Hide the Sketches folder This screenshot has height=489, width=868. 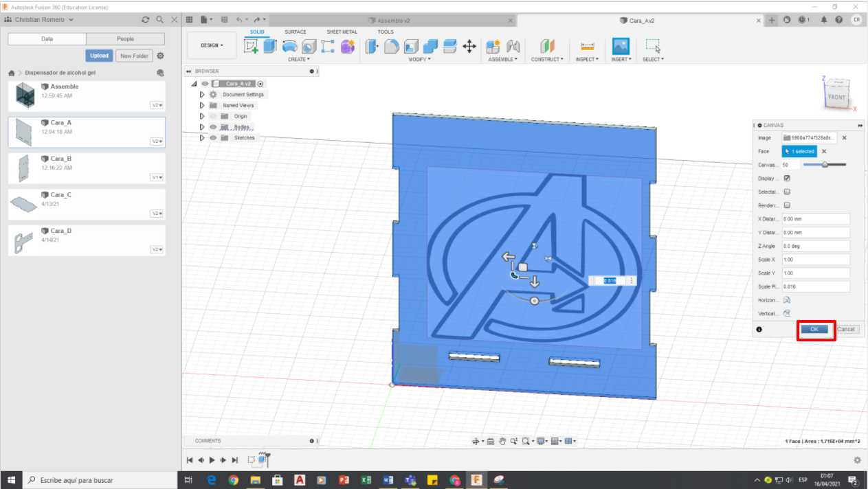[213, 138]
